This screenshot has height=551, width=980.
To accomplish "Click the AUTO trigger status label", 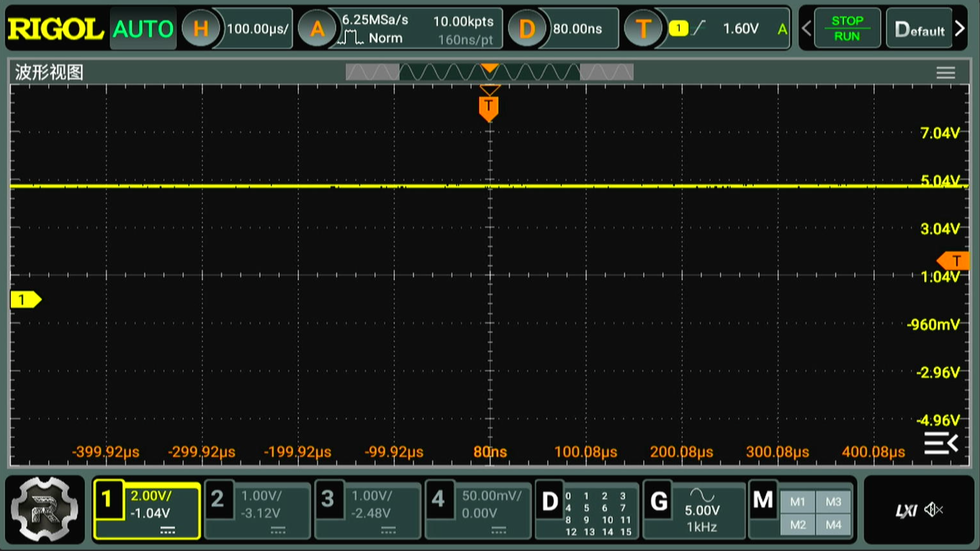I will (x=143, y=29).
